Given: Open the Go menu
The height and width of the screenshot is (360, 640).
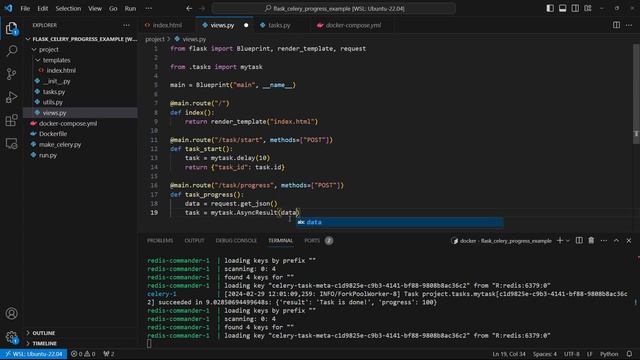Looking at the screenshot, I should point(113,8).
